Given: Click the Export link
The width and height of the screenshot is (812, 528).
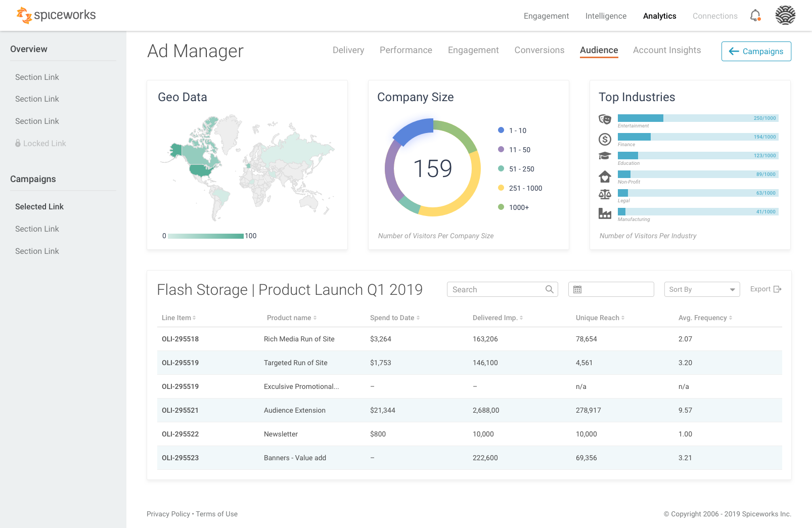Looking at the screenshot, I should tap(765, 289).
